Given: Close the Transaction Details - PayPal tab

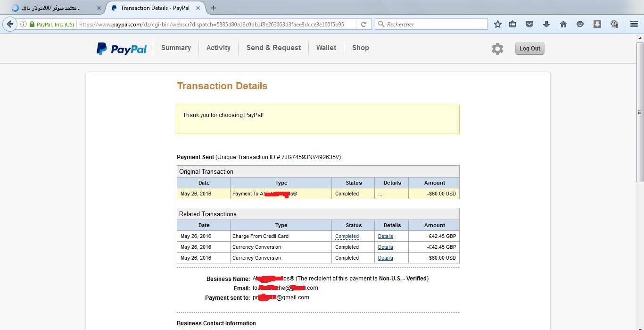Looking at the screenshot, I should pos(198,8).
